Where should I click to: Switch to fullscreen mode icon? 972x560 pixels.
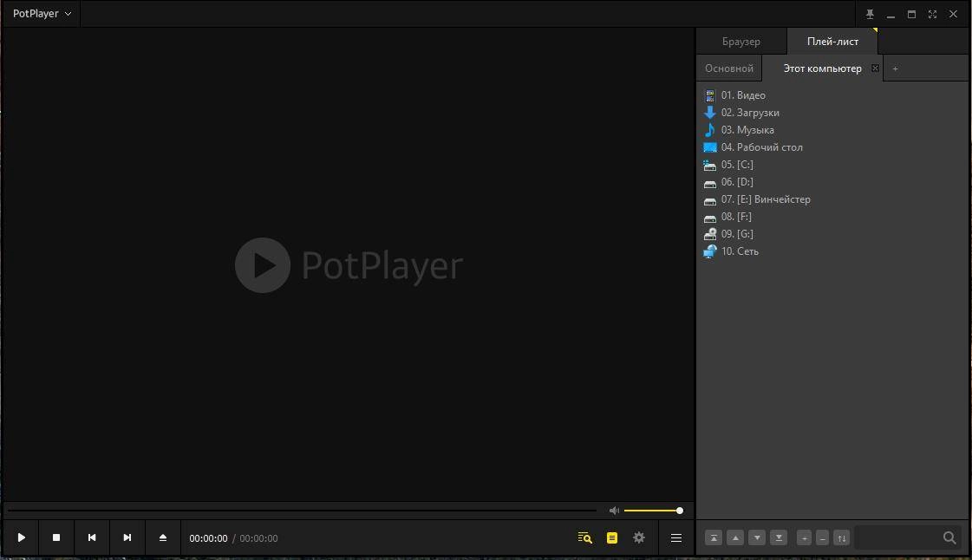pos(932,14)
